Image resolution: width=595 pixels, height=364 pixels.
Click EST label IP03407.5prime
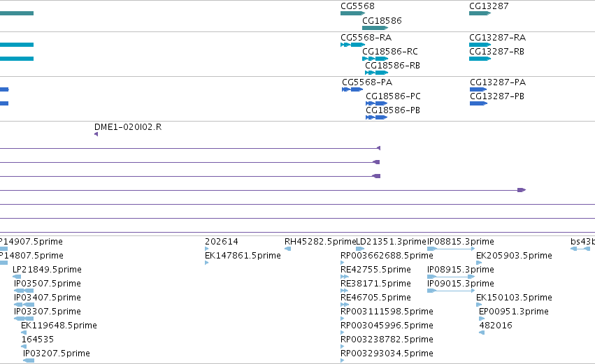pos(48,298)
